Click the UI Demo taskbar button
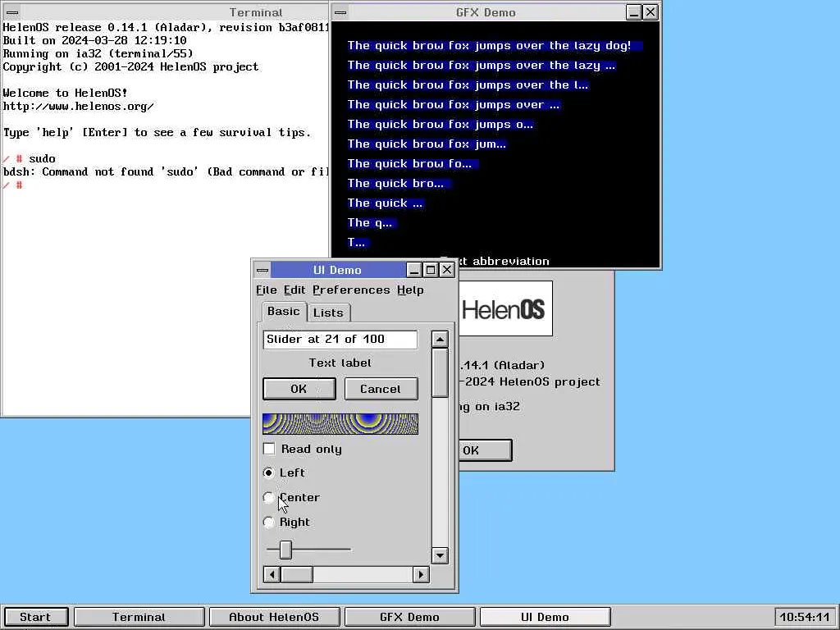This screenshot has height=630, width=840. (545, 617)
